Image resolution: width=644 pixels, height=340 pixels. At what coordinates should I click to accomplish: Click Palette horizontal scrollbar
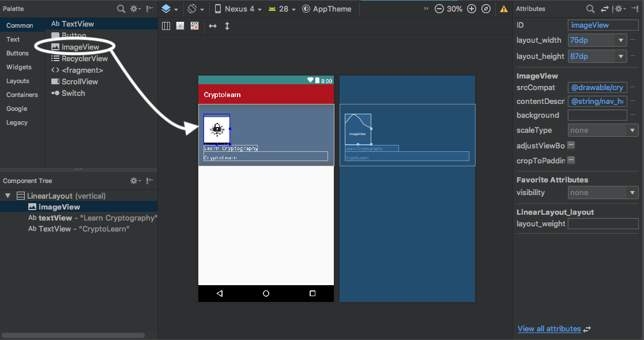pos(73,335)
